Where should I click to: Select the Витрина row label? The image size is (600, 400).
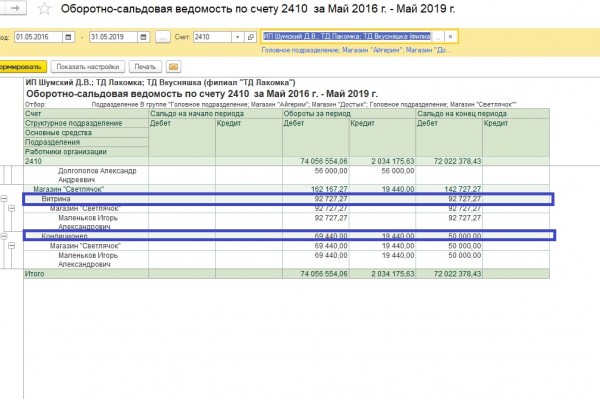56,199
